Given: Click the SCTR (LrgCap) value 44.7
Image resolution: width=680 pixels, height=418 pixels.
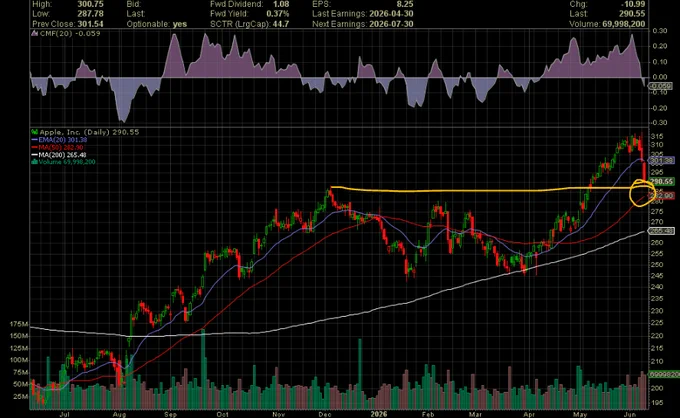Looking at the screenshot, I should (x=281, y=24).
